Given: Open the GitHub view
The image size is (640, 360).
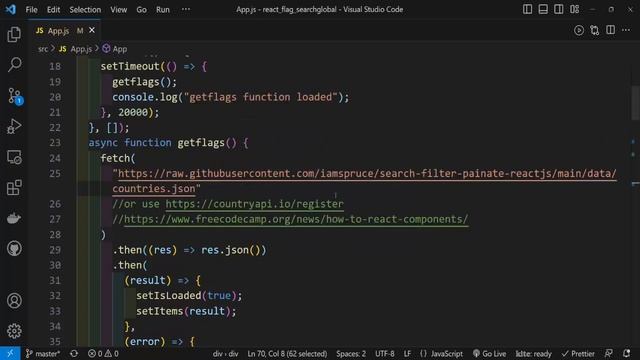Looking at the screenshot, I should 14,249.
